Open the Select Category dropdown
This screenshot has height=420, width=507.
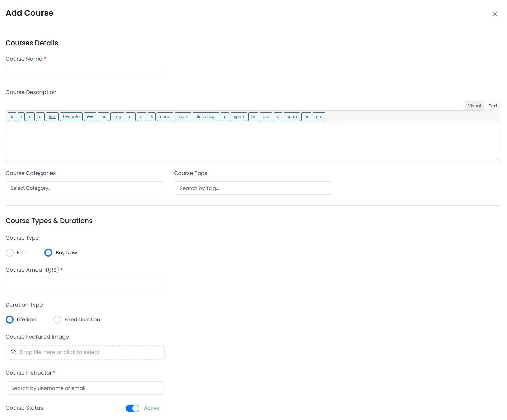click(85, 188)
